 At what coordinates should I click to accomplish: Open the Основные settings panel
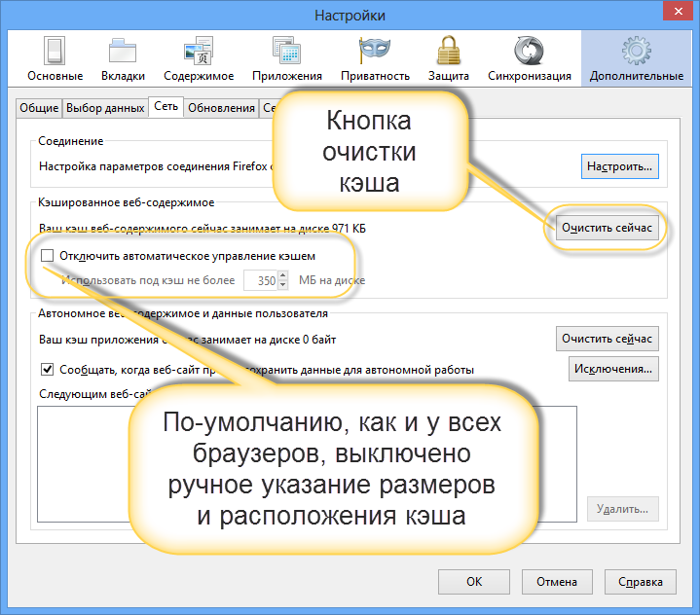tap(55, 58)
